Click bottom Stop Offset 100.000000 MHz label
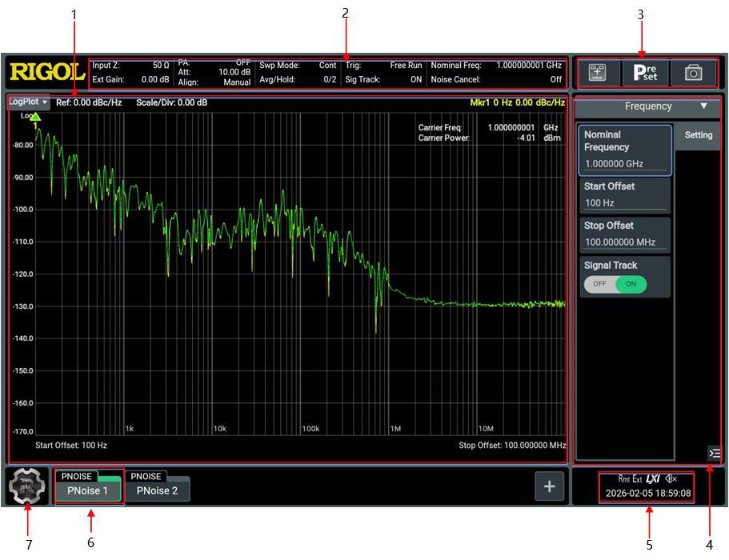 (512, 446)
